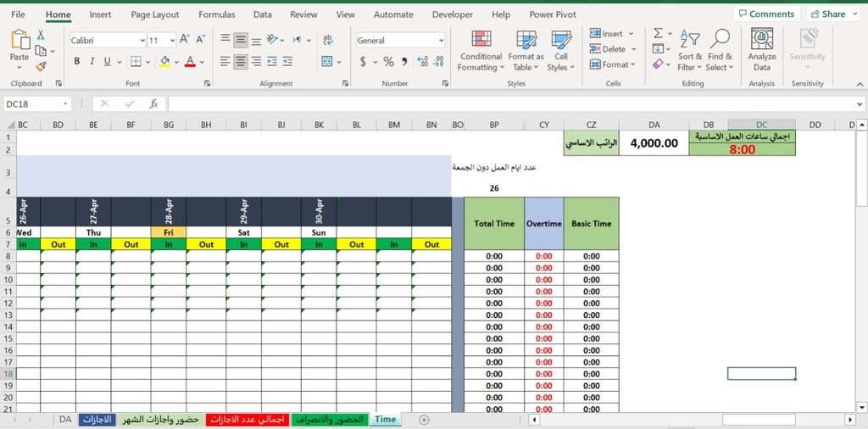Expand the formula bar
Image resolution: width=868 pixels, height=429 pixels.
tap(860, 103)
